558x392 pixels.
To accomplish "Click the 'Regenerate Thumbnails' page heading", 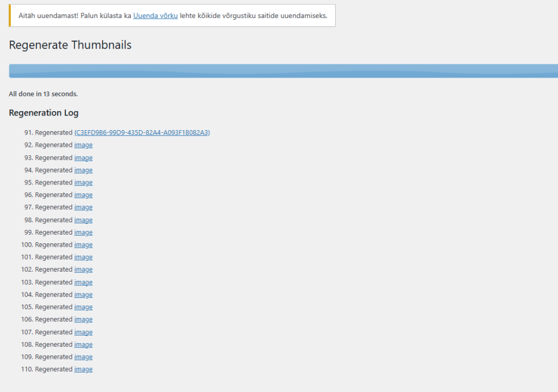I will coord(70,45).
